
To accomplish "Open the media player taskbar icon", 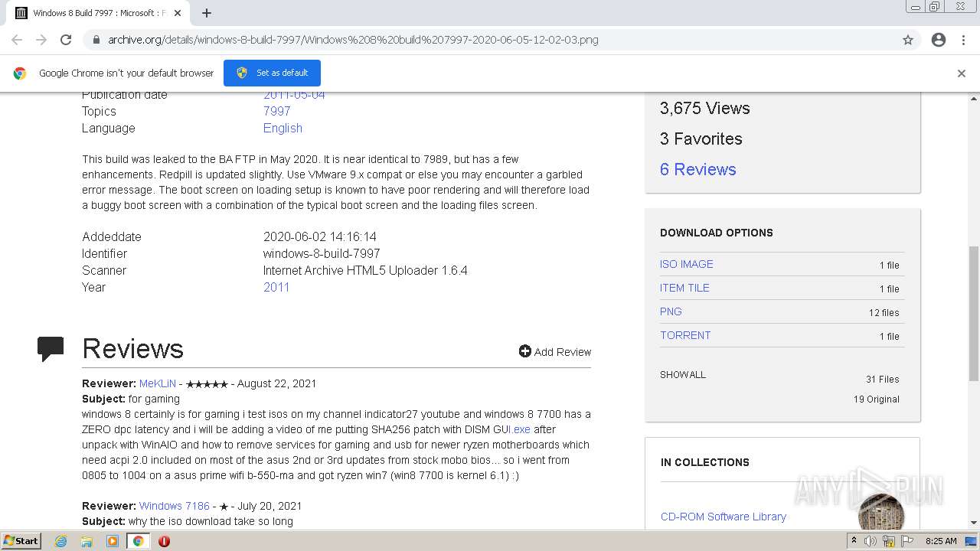I will coord(113,541).
